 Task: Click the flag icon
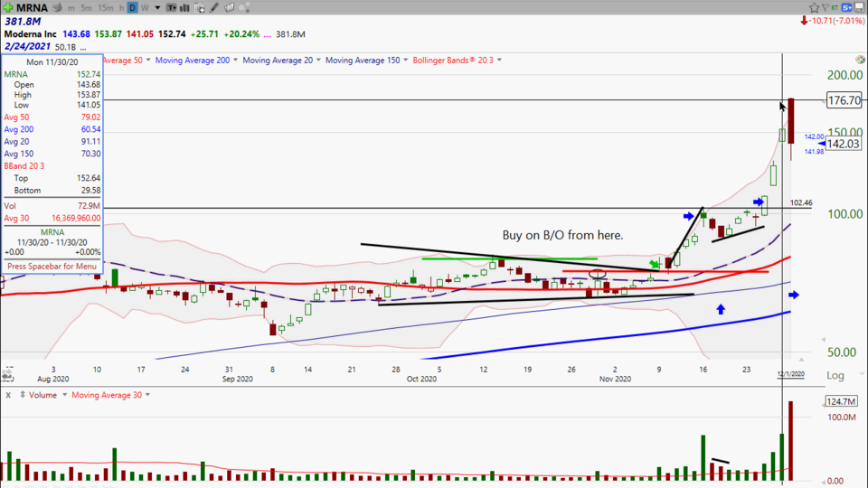(x=826, y=7)
